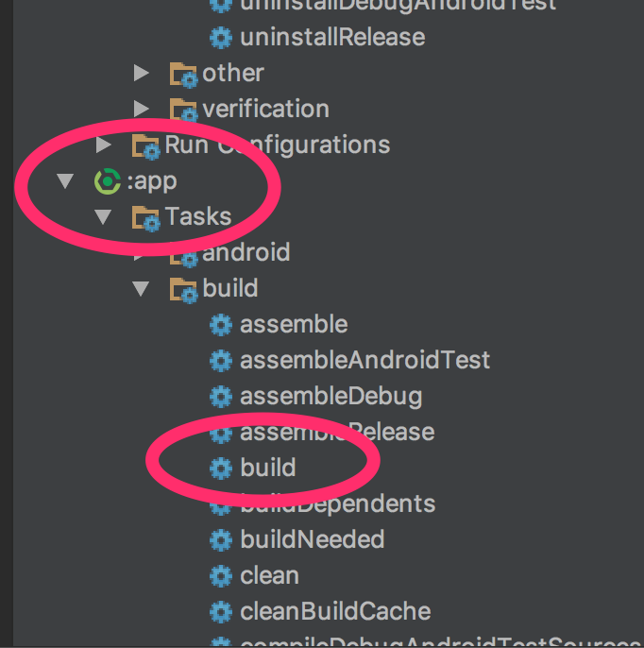Select the android tasks folder
This screenshot has width=644, height=648.
pos(246,253)
